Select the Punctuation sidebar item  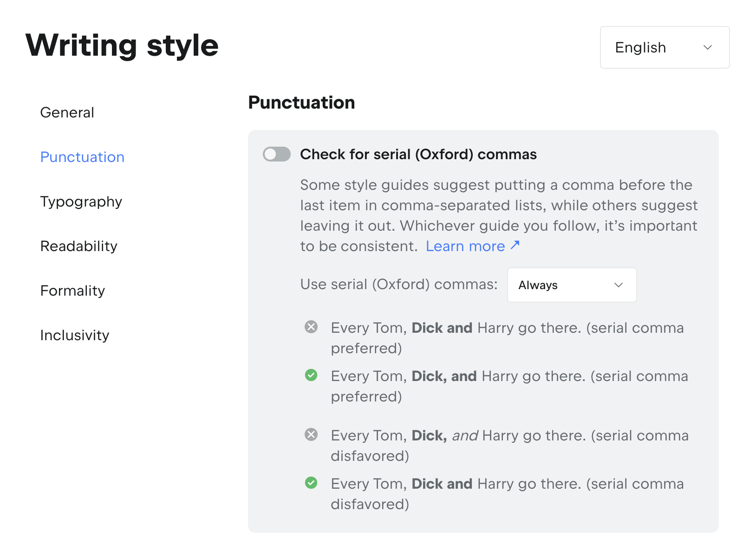(82, 157)
